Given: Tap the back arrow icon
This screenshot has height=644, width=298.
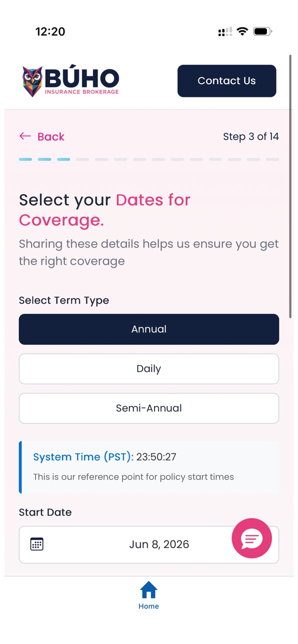Looking at the screenshot, I should tap(25, 136).
